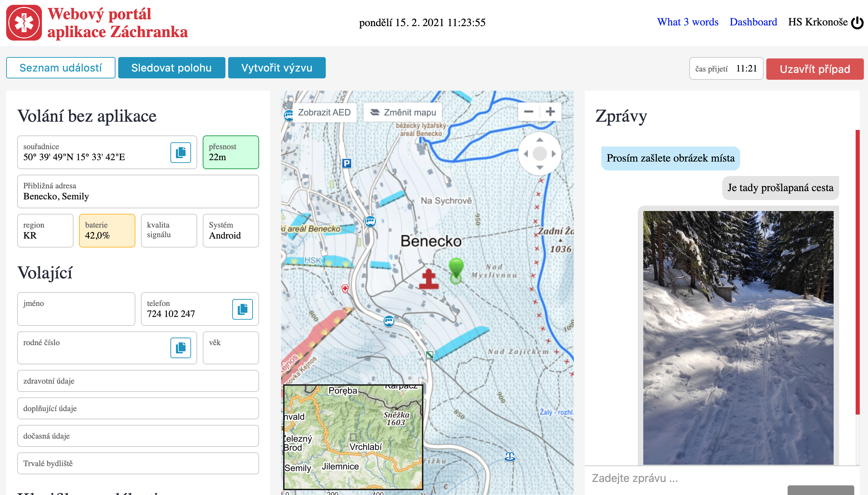Screen dimensions: 868x495
Task: Click the bus stop icon near Benecko road
Action: [x=370, y=221]
